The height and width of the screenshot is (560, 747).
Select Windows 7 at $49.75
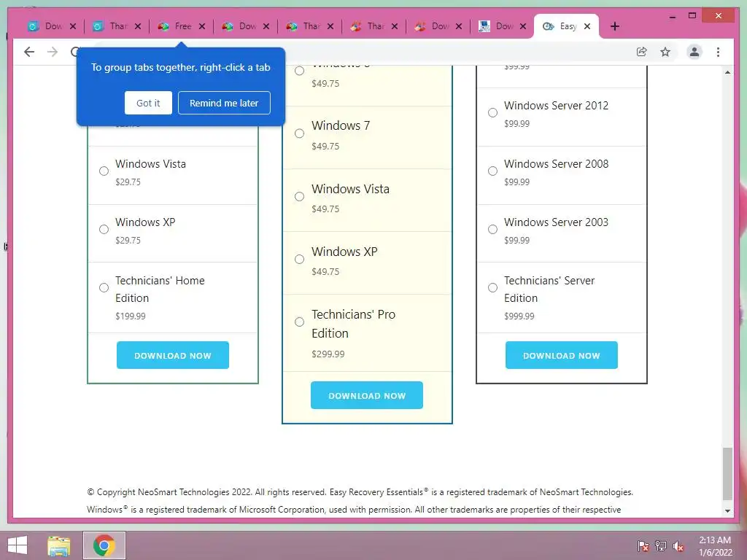299,133
